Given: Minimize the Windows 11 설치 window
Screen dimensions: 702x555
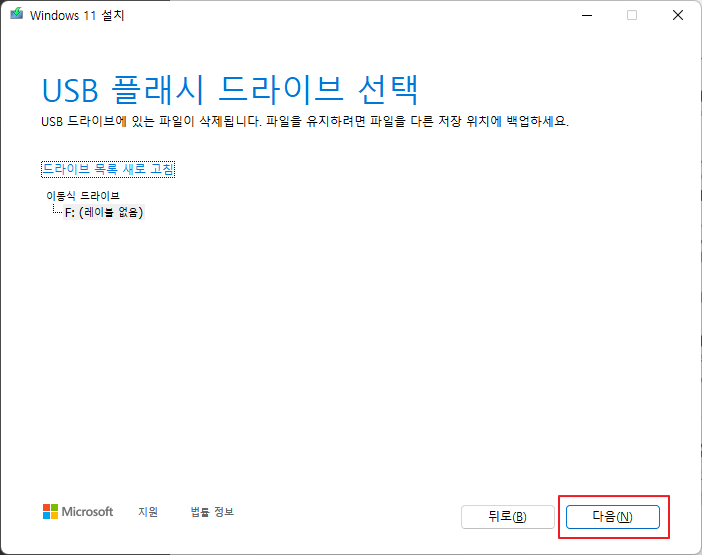Looking at the screenshot, I should pos(587,15).
